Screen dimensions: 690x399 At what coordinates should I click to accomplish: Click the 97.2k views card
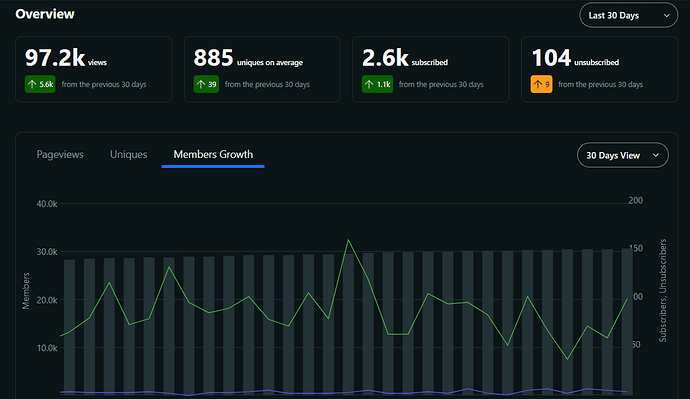[94, 70]
